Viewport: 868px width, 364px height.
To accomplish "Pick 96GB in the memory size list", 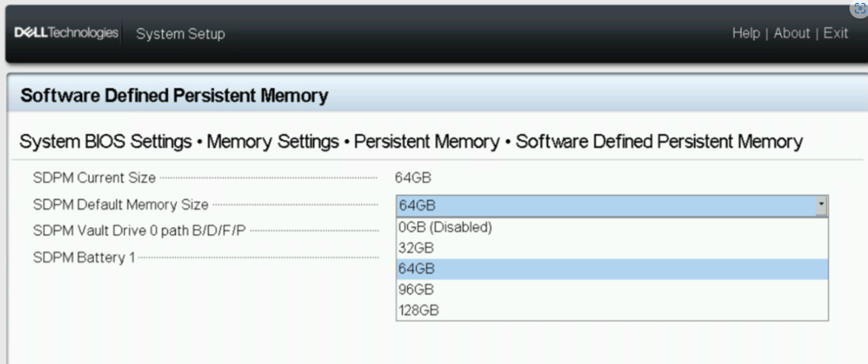I will (x=416, y=290).
